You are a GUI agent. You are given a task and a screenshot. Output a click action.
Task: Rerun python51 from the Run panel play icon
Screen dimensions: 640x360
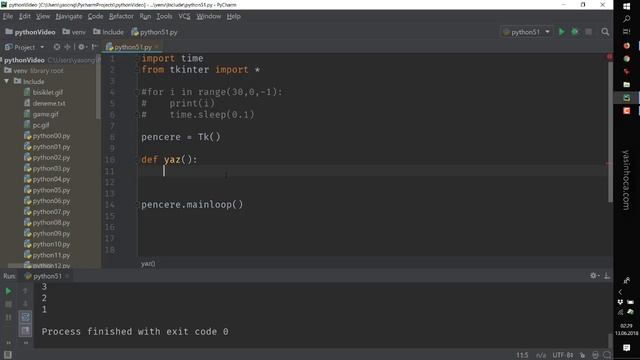pyautogui.click(x=8, y=291)
